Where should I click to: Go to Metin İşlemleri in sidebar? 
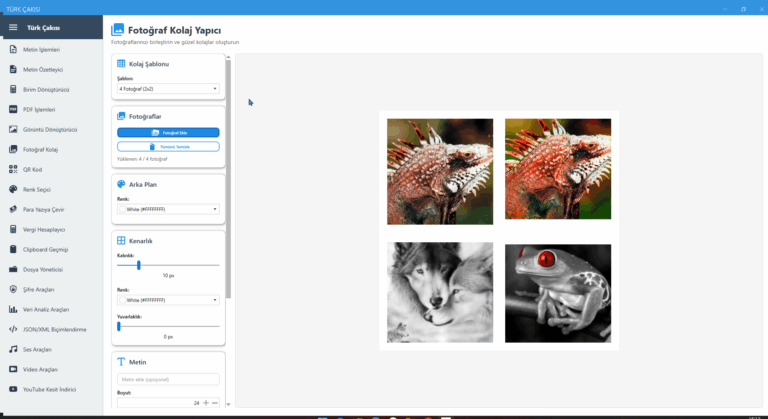point(43,49)
